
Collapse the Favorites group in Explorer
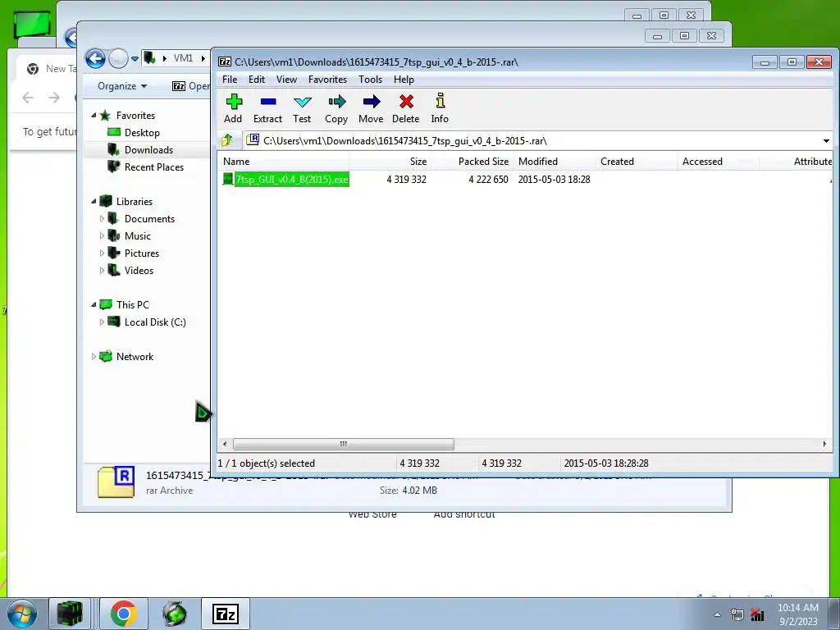click(x=94, y=115)
